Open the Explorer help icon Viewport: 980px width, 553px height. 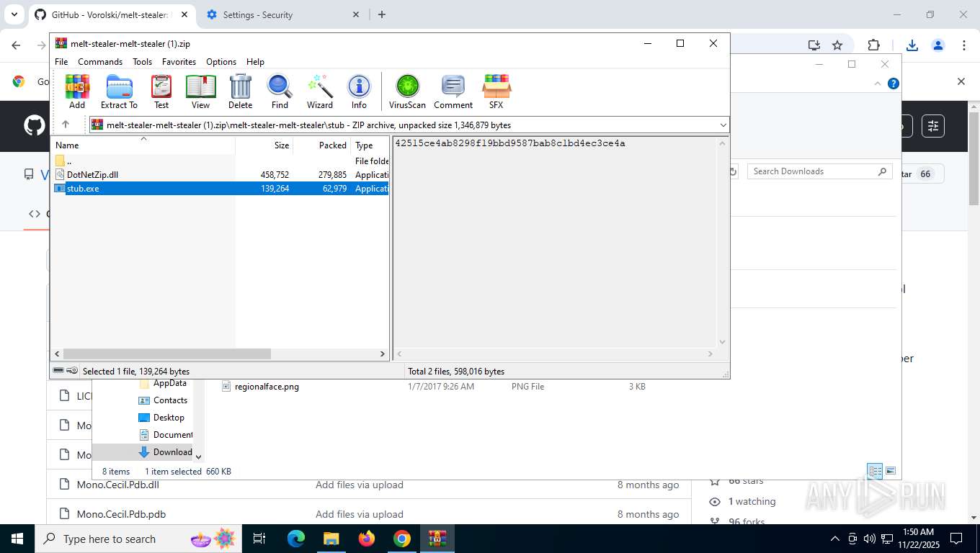click(894, 84)
